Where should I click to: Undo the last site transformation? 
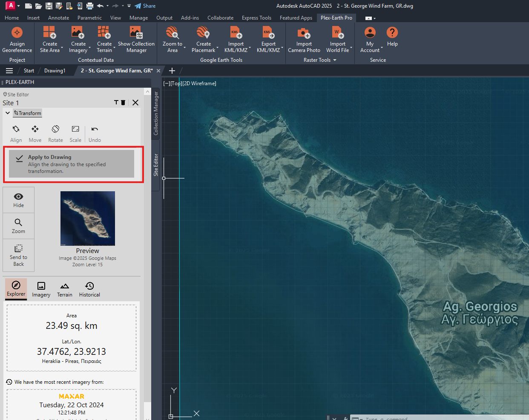95,134
